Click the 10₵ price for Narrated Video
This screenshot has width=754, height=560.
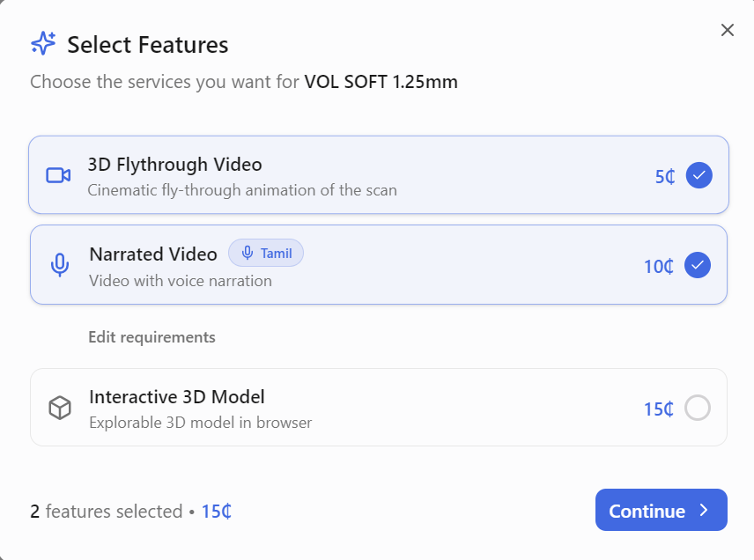click(x=659, y=266)
